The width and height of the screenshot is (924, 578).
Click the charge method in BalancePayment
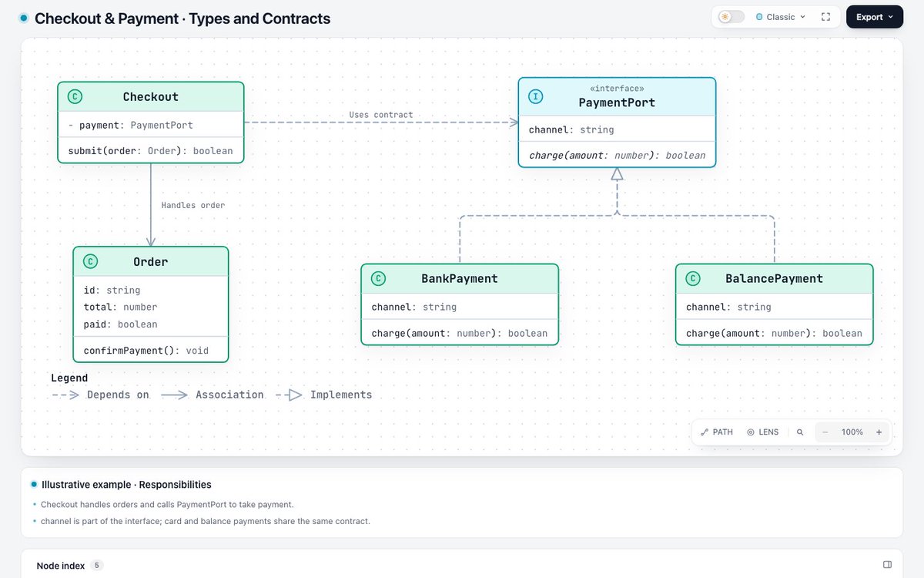[775, 333]
